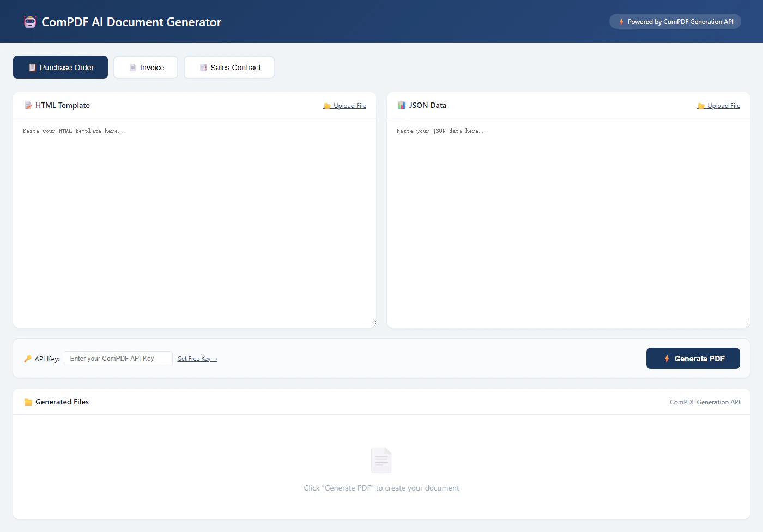
Task: Click the ComPDF robot logo icon
Action: [30, 22]
